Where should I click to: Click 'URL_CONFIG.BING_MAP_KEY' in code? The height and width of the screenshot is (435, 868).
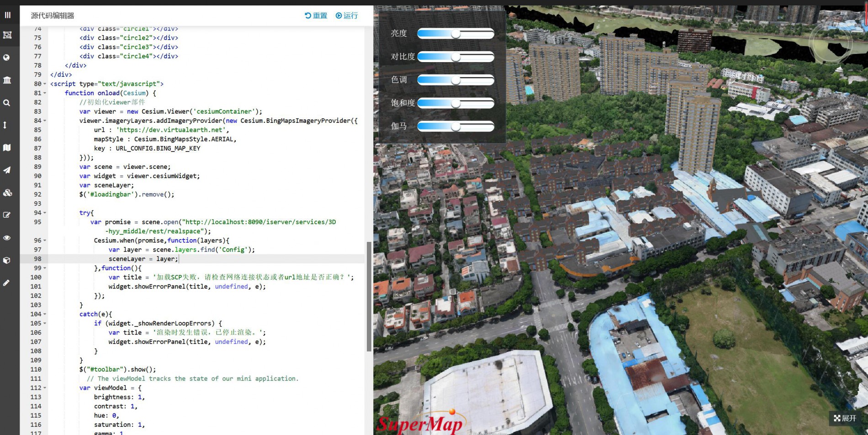pyautogui.click(x=158, y=148)
